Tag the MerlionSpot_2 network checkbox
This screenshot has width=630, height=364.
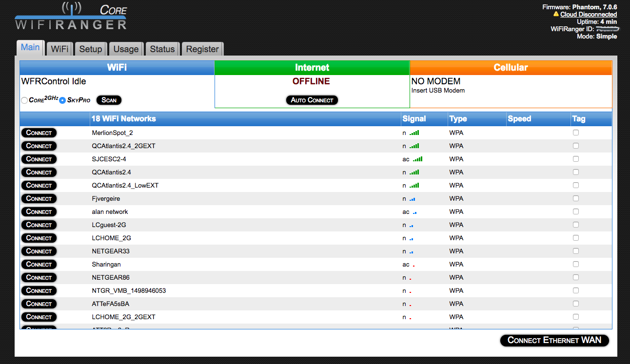point(576,133)
